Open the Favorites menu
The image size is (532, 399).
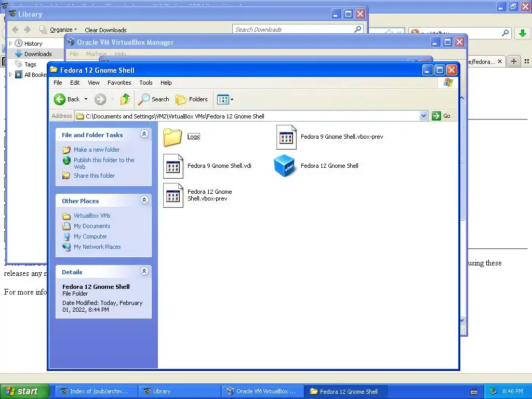(x=119, y=83)
